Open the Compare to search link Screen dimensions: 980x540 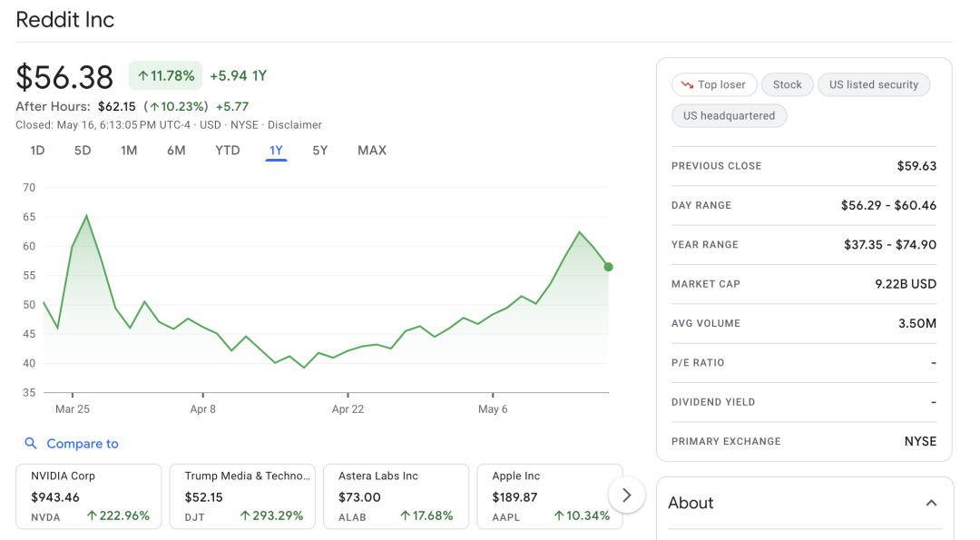[x=83, y=444]
